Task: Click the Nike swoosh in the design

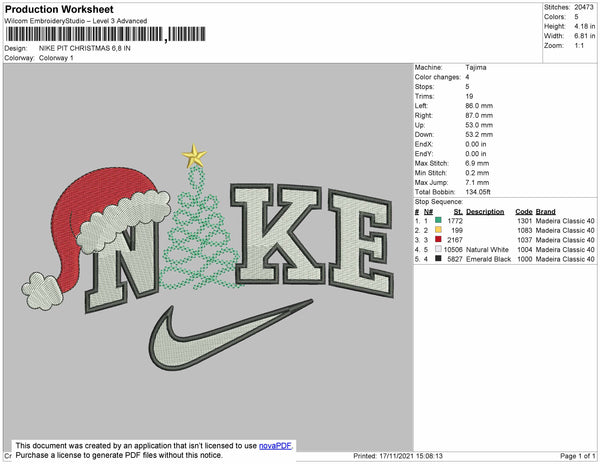Action: pyautogui.click(x=230, y=337)
